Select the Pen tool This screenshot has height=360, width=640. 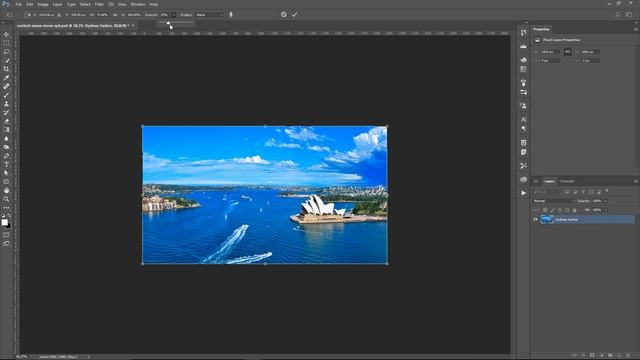click(x=6, y=156)
